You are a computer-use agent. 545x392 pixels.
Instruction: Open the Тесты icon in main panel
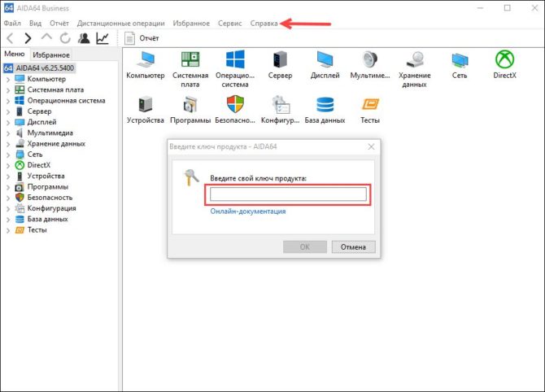(370, 104)
